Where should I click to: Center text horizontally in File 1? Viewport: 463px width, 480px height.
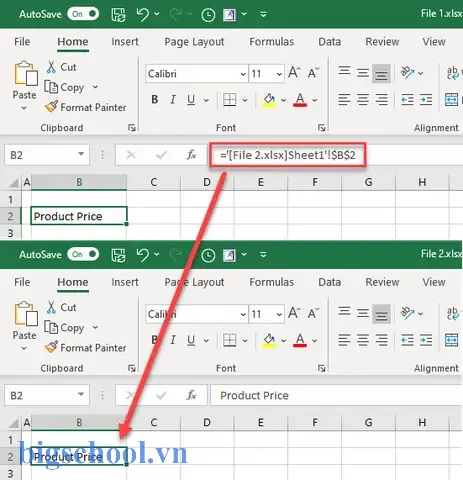coord(363,100)
